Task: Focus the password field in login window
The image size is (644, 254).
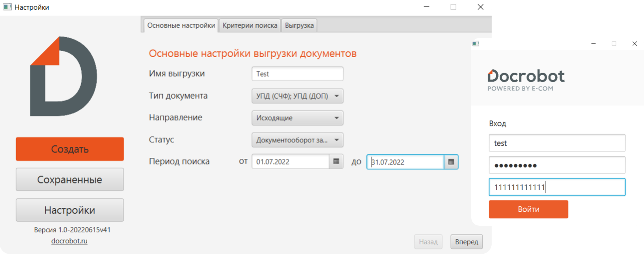Action: pyautogui.click(x=557, y=165)
